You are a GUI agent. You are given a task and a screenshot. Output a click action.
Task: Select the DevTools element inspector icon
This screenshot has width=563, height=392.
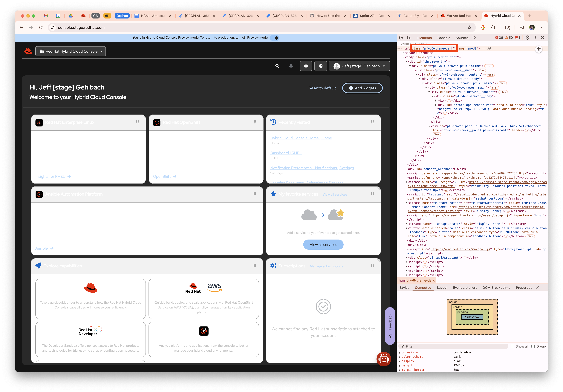pyautogui.click(x=401, y=38)
